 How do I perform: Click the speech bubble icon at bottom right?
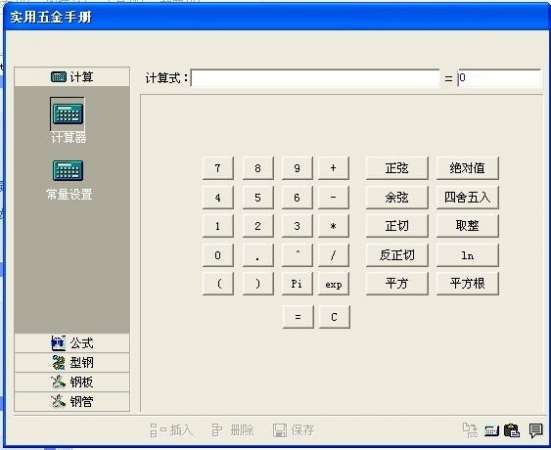(x=536, y=430)
